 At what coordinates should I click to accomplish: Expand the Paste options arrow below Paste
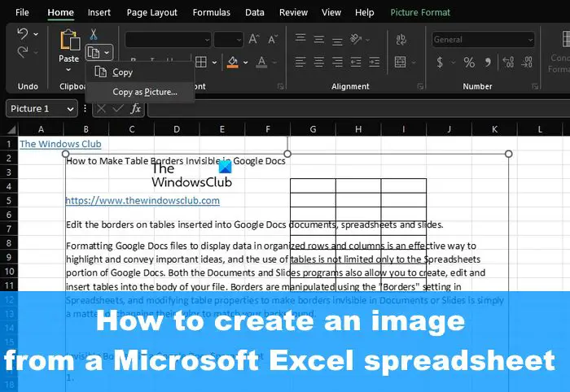(x=68, y=69)
